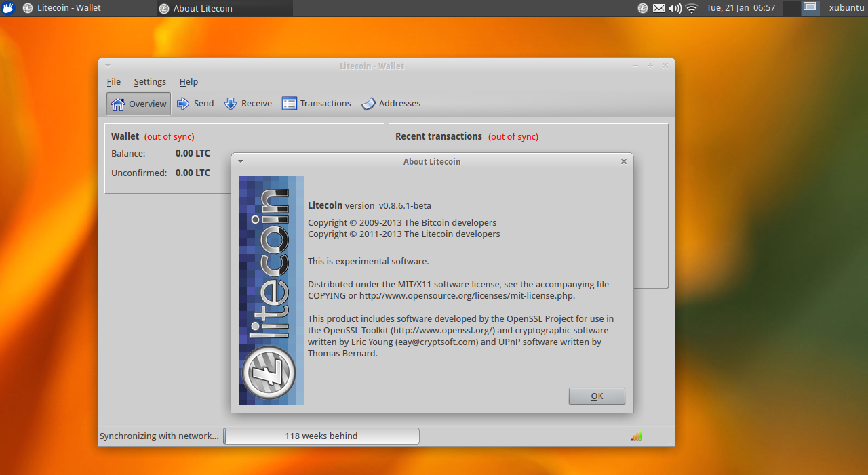
Task: Click the openssl.org URL text in About dialog
Action: click(x=443, y=331)
